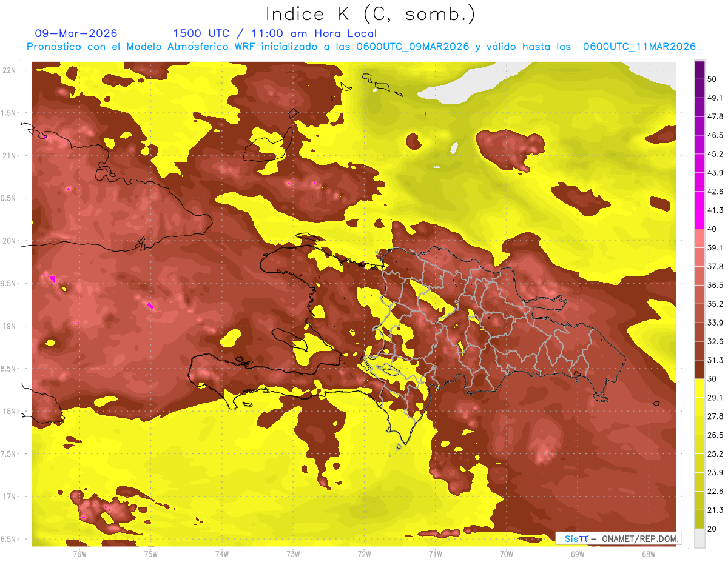
Task: Pick the light gray swatch below 20
Action: [x=699, y=538]
